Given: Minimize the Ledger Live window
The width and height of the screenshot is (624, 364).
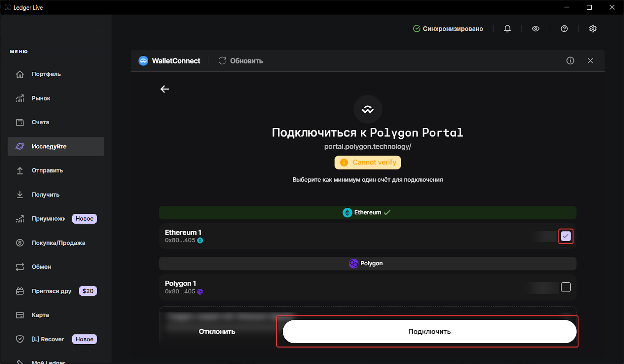Looking at the screenshot, I should [567, 7].
